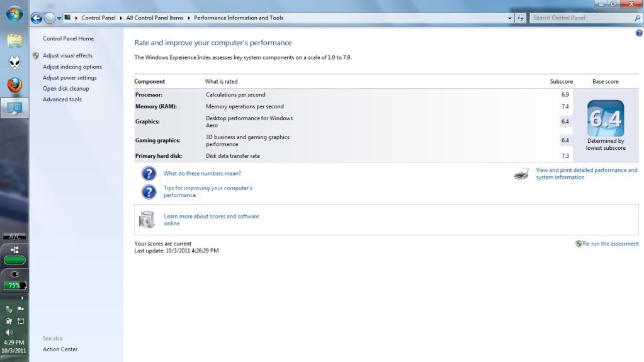Screen dimensions: 644x362
Task: Click the network gadget icon
Action: pyautogui.click(x=14, y=250)
